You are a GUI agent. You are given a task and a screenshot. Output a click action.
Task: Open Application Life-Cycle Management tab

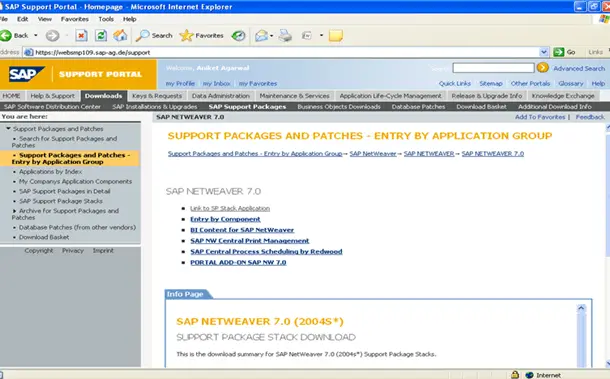(391, 96)
